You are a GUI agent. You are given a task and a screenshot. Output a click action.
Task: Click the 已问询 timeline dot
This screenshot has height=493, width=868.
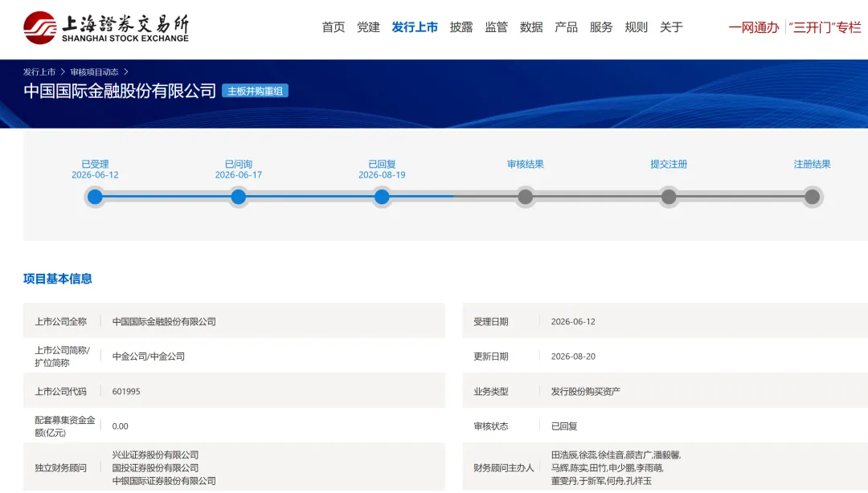pos(239,197)
